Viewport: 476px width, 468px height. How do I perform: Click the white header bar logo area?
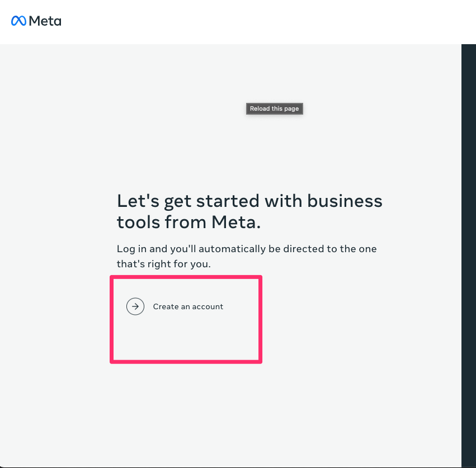[x=36, y=21]
